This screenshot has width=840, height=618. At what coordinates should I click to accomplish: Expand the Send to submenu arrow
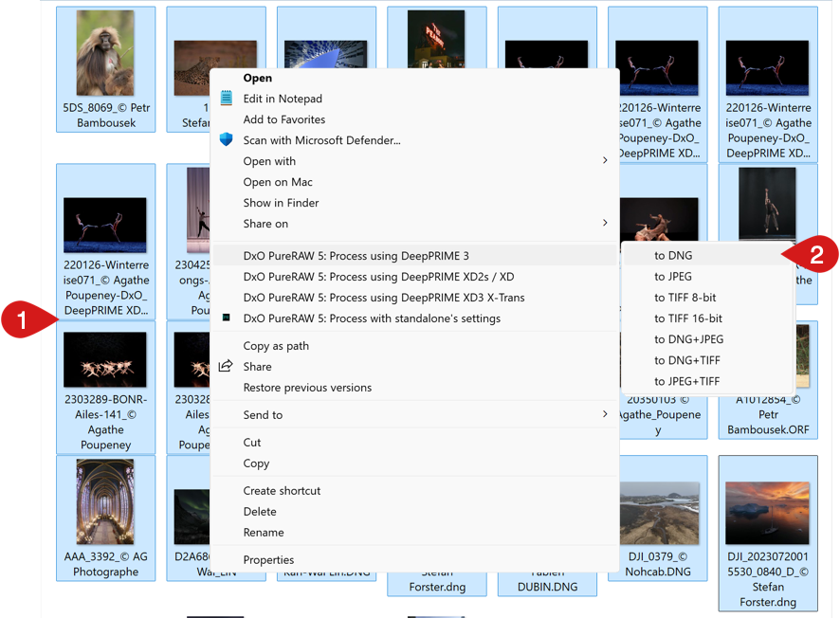[x=605, y=414]
